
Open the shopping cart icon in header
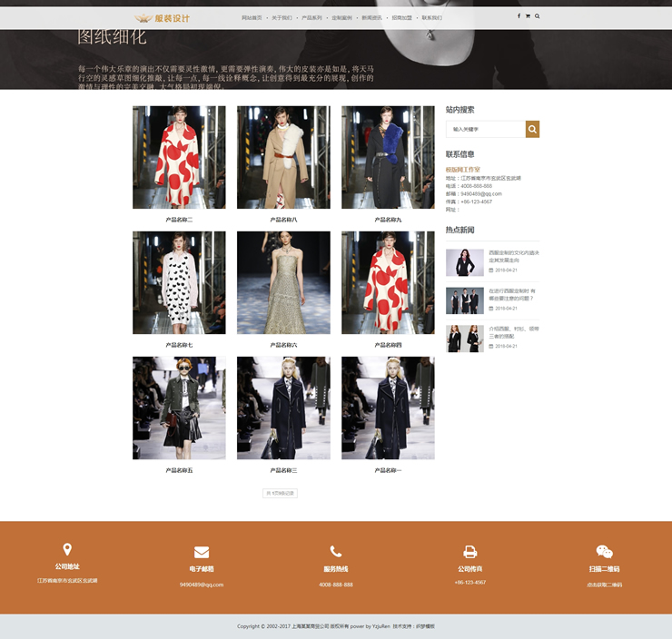pyautogui.click(x=528, y=16)
